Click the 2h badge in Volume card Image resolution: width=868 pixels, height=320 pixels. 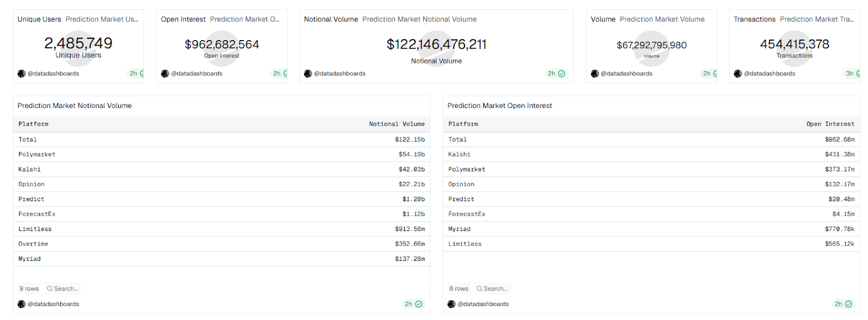tap(709, 74)
